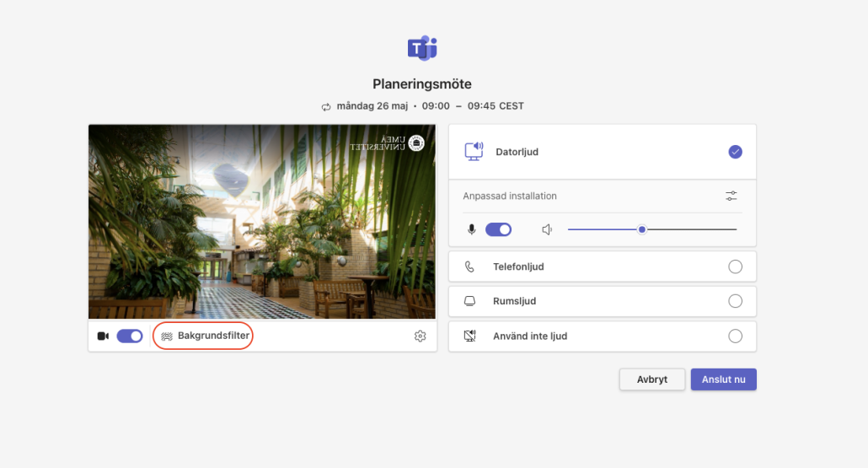868x468 pixels.
Task: Click the Rumsljud label text
Action: coord(515,301)
